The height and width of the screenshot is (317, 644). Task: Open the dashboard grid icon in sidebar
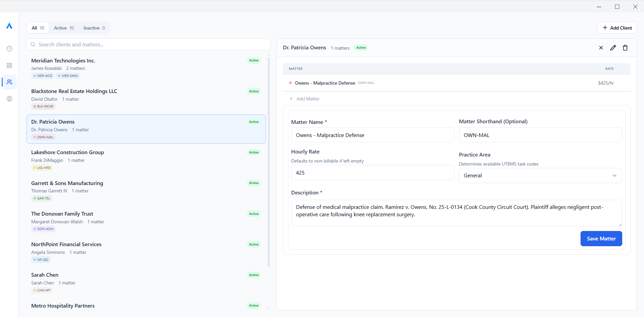click(x=9, y=65)
